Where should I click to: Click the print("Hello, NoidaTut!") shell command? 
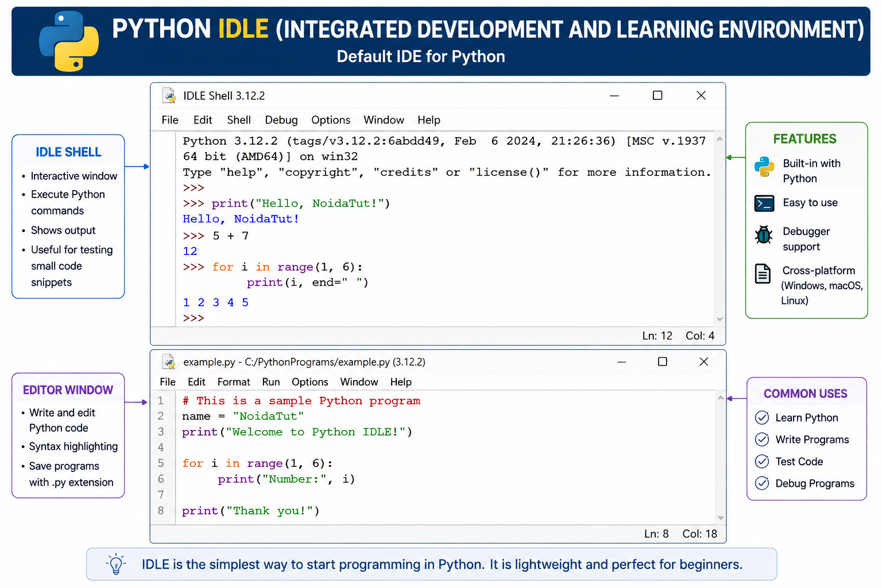[x=301, y=203]
